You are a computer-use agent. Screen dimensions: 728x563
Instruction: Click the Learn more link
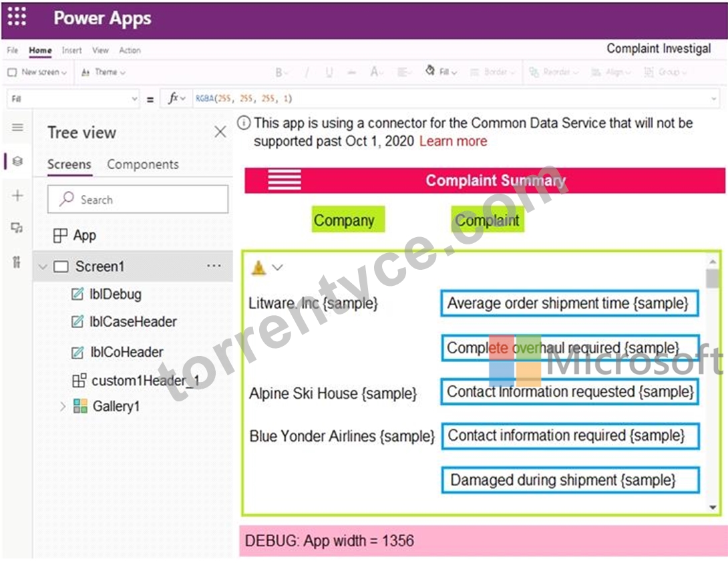coord(453,141)
